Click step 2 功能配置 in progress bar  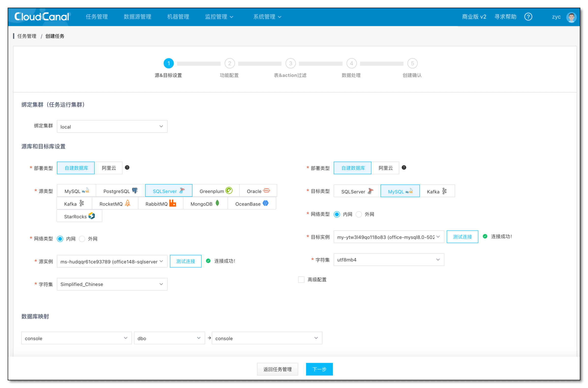[229, 67]
